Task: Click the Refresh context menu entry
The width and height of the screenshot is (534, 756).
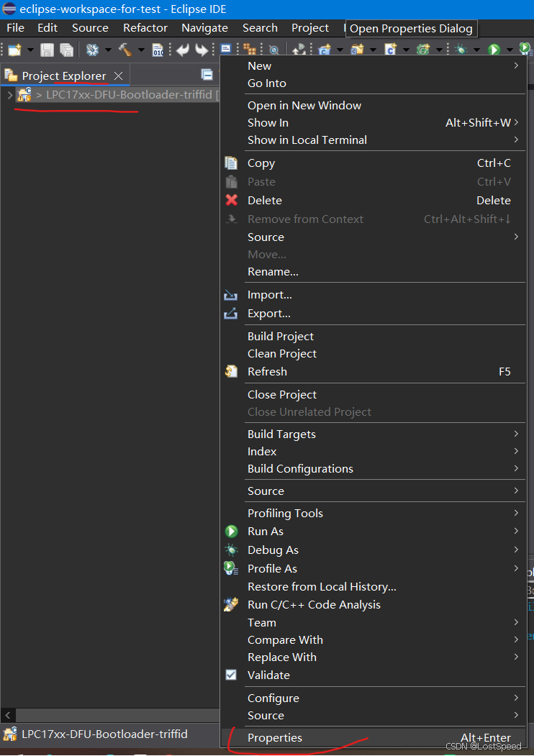Action: point(373,371)
